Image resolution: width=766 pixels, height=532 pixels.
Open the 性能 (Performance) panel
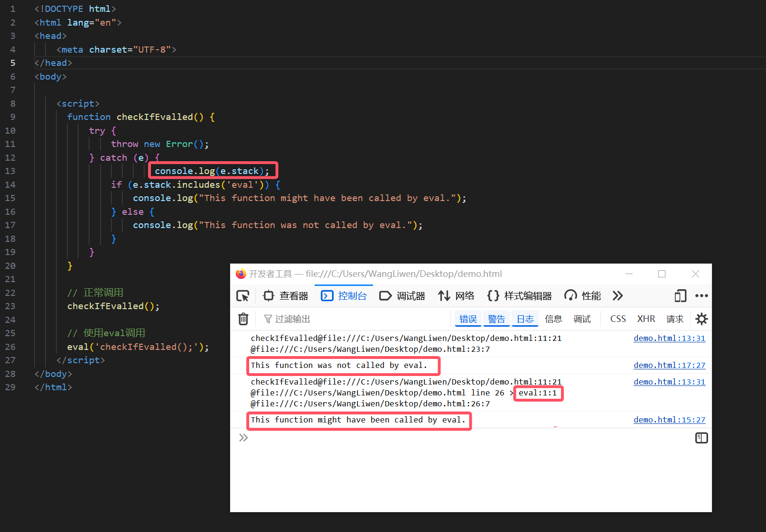[583, 295]
